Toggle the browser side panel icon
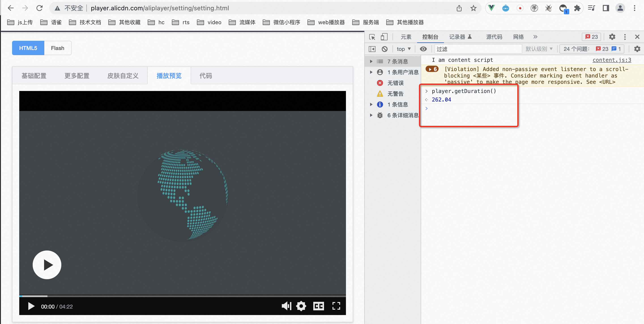This screenshot has width=644, height=324. [x=606, y=8]
